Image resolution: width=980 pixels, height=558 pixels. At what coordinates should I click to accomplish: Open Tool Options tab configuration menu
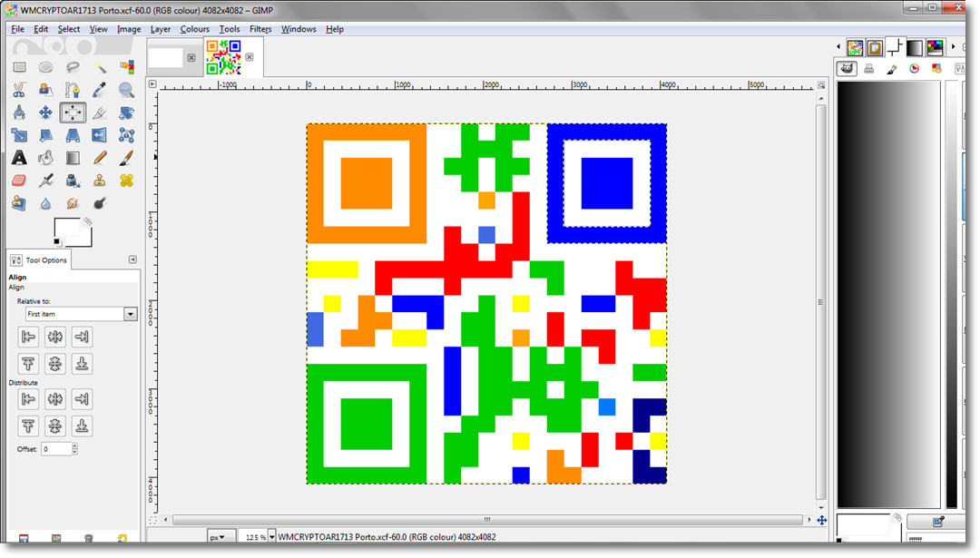coord(132,259)
